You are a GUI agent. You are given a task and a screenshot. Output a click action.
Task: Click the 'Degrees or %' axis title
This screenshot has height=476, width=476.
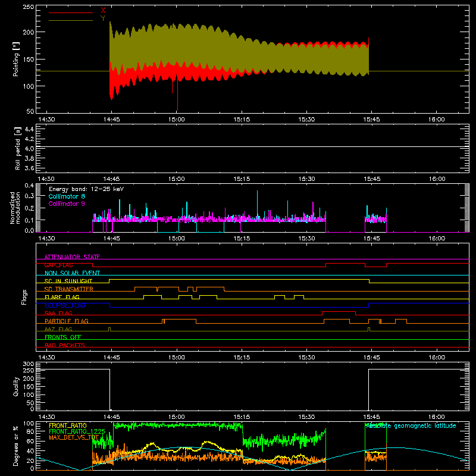(x=16, y=446)
